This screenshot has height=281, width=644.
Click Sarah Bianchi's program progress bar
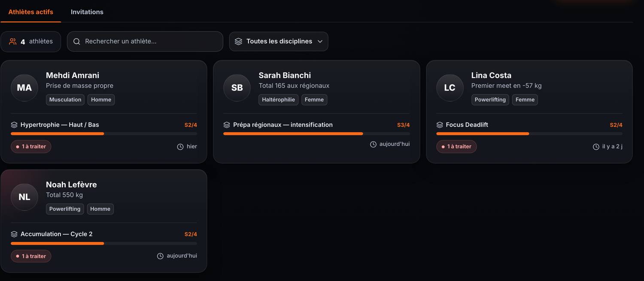pyautogui.click(x=316, y=134)
